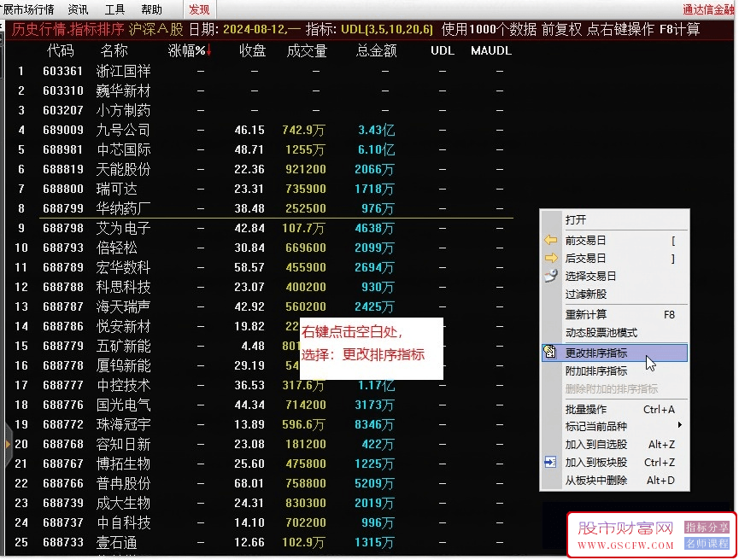This screenshot has height=560, width=739.
Task: Choose 批量操作 in the context menu
Action: click(x=614, y=409)
